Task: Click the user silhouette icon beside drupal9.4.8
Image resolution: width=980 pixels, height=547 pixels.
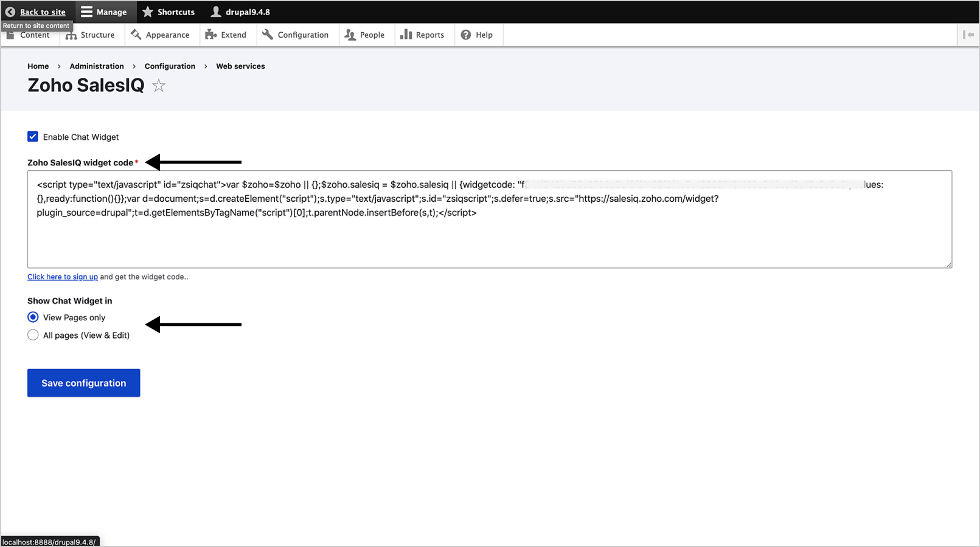Action: [216, 12]
